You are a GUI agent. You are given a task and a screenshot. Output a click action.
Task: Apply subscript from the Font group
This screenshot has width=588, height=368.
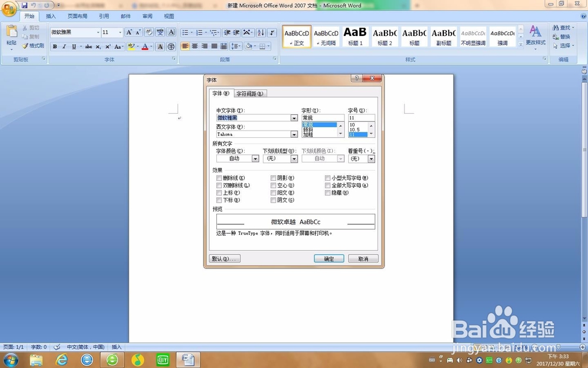98,47
